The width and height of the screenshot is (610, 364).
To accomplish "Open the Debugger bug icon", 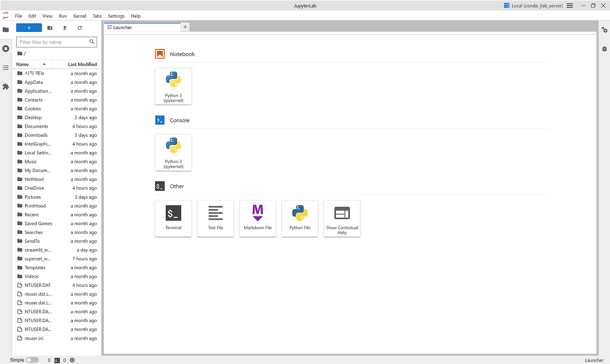I will [604, 49].
